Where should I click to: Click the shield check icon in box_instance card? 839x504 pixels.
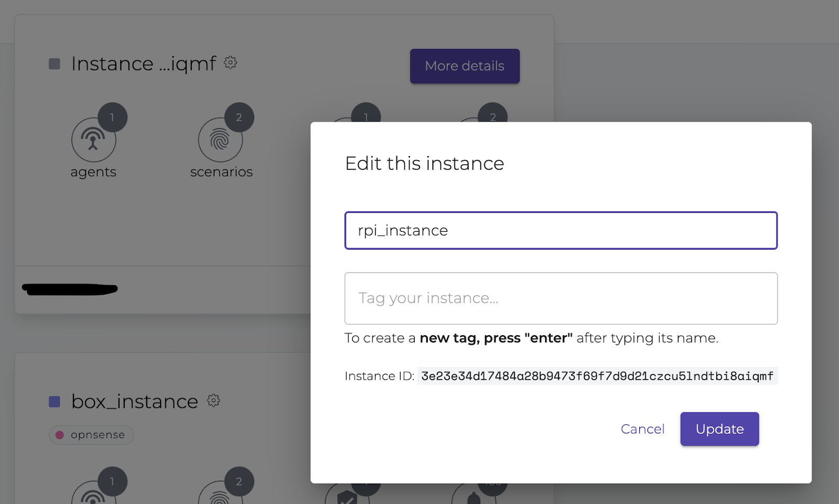point(347,496)
